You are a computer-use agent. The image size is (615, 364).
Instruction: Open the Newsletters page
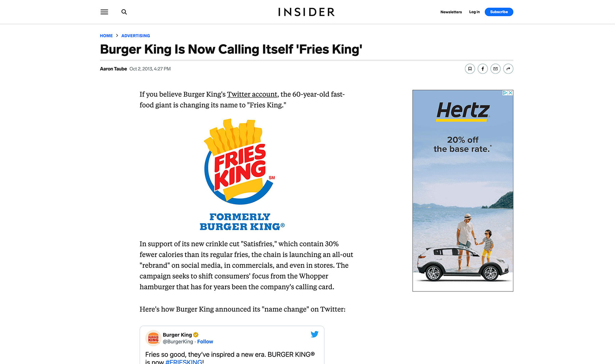pyautogui.click(x=451, y=12)
